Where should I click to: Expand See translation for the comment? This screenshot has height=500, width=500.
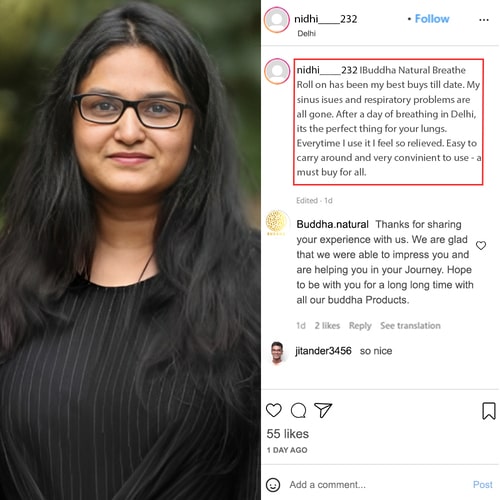410,326
